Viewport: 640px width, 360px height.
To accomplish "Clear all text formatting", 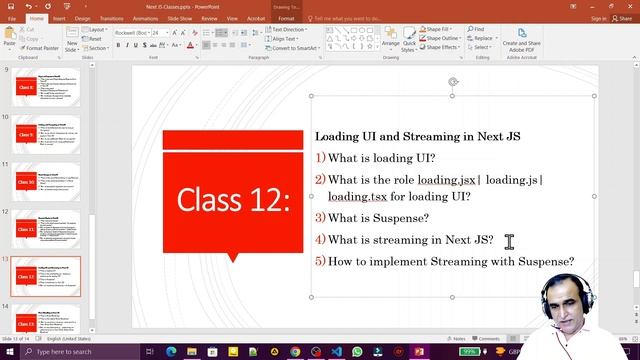I will (195, 33).
